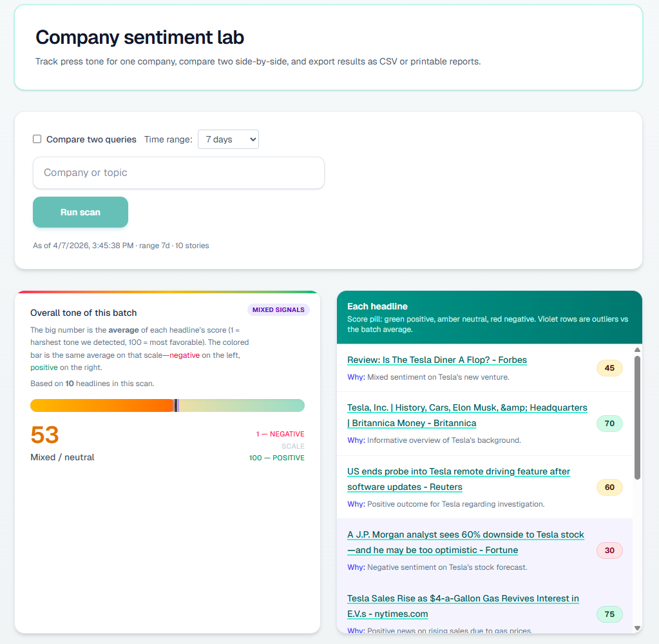The image size is (659, 644).
Task: Click the Each headline panel header
Action: coord(489,318)
